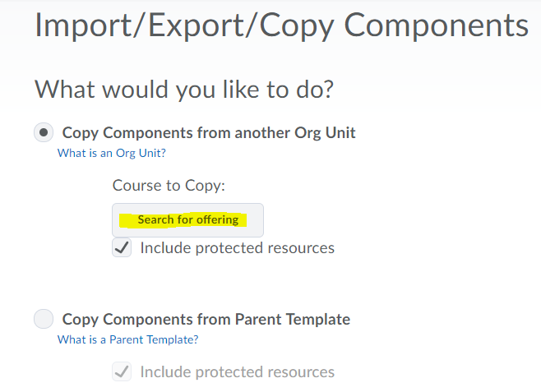Uncheck Include protected resources under Course to Copy
This screenshot has height=392, width=541.
122,247
